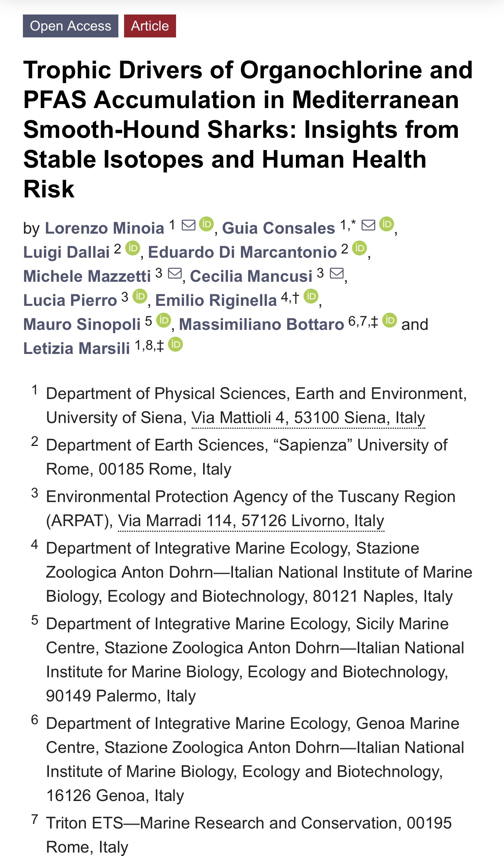This screenshot has height=856, width=504.
Task: Open author link Letizia Marsili
Action: [x=77, y=349]
